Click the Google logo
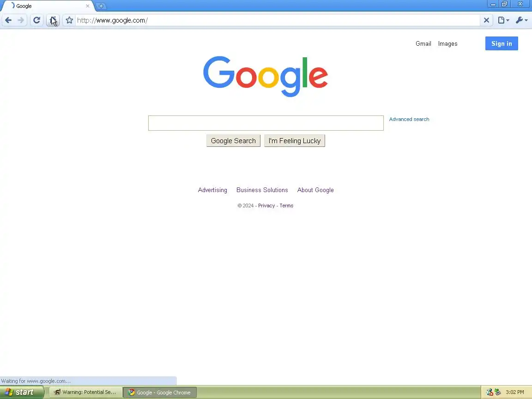The image size is (532, 399). pos(266,76)
